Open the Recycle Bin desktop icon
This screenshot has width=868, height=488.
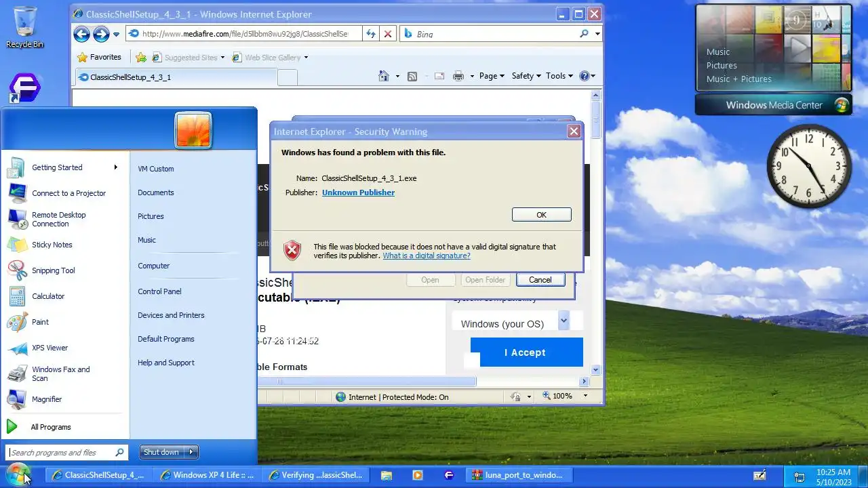pos(25,27)
